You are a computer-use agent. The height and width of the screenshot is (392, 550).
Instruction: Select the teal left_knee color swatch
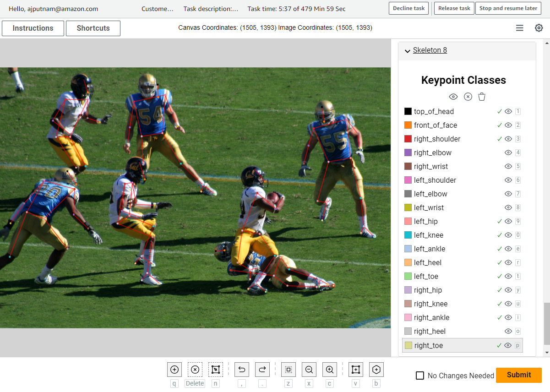point(408,235)
